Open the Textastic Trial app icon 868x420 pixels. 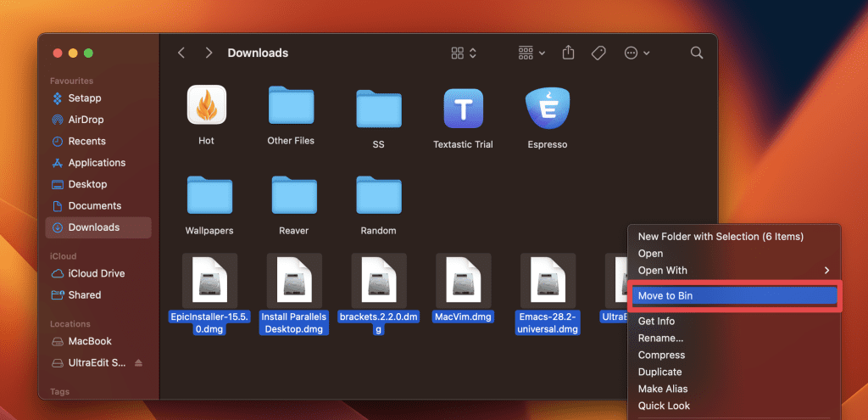tap(463, 109)
